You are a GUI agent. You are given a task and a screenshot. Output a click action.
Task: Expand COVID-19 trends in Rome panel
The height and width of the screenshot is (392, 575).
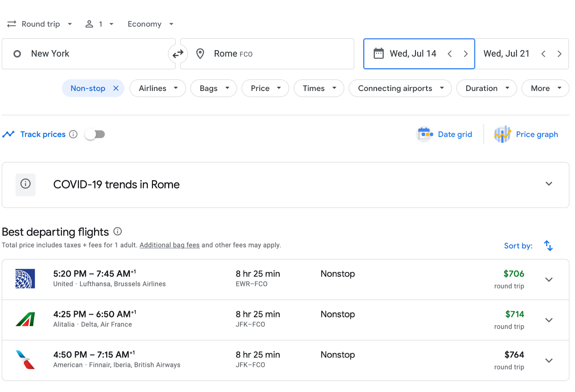[548, 184]
